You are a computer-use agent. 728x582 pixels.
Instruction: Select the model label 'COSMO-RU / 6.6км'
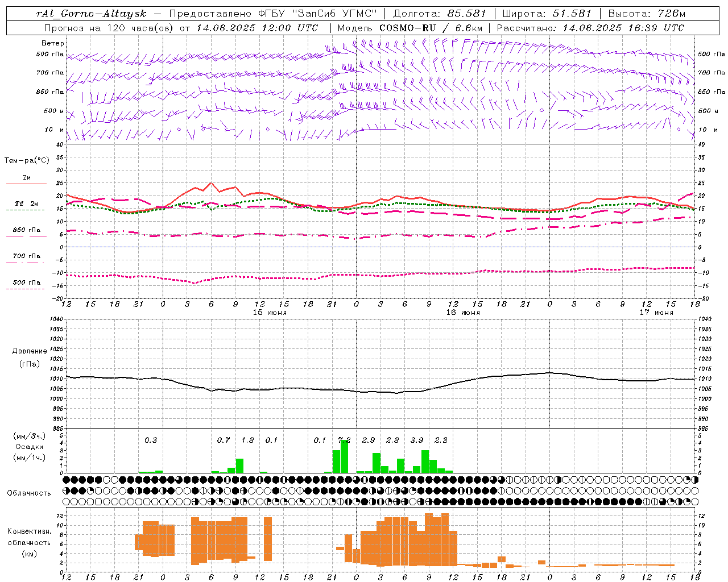pos(431,27)
